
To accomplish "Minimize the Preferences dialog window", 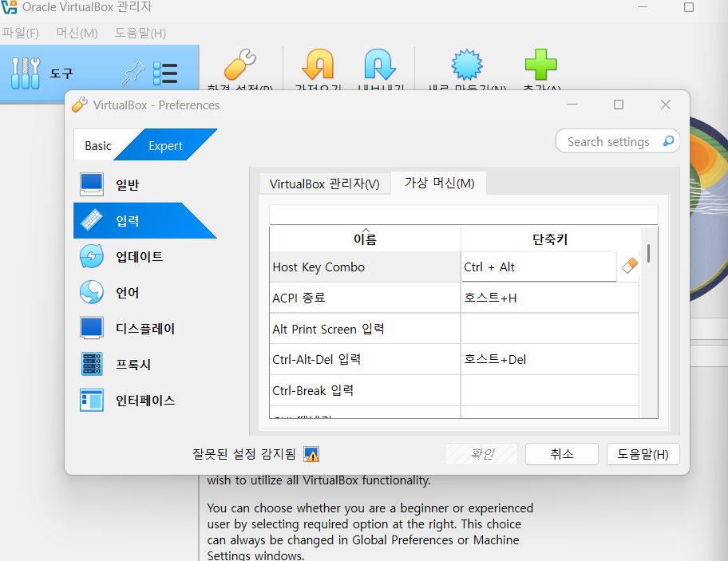I will [572, 105].
